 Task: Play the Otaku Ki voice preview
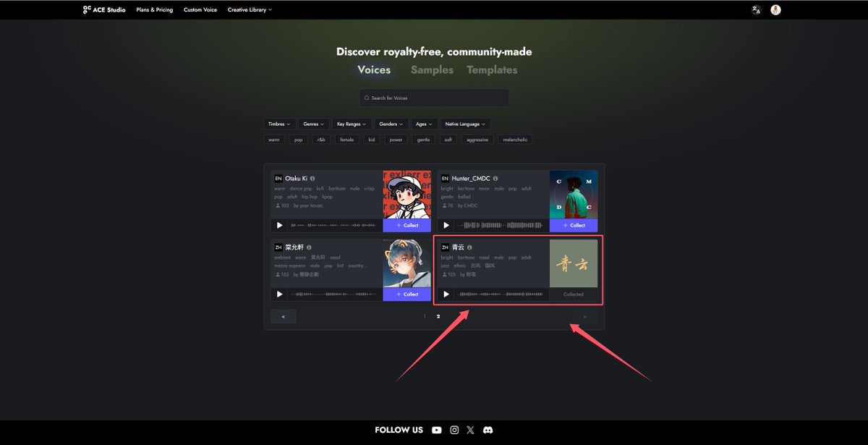(x=280, y=225)
